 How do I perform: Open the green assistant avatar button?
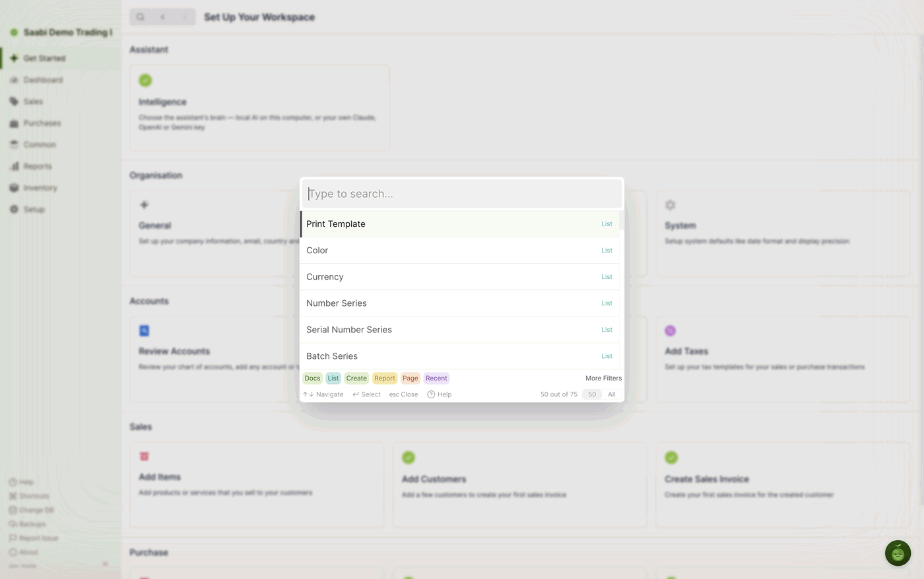[x=898, y=553]
